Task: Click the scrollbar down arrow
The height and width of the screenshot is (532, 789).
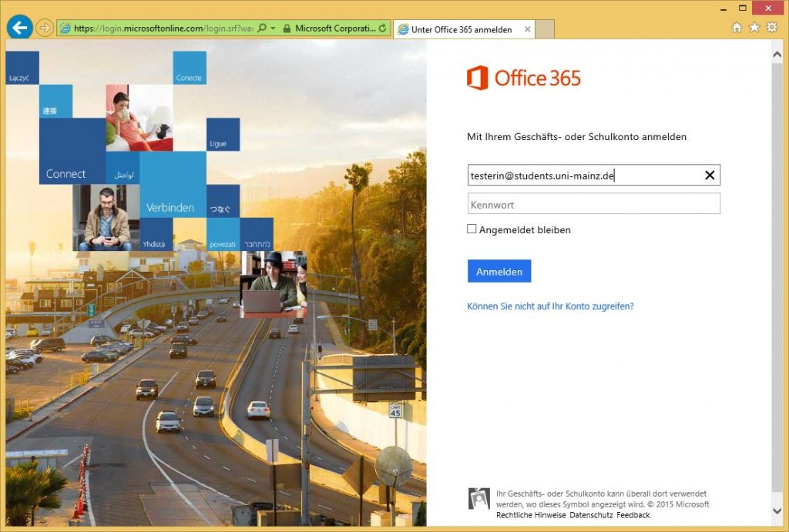Action: point(777,510)
